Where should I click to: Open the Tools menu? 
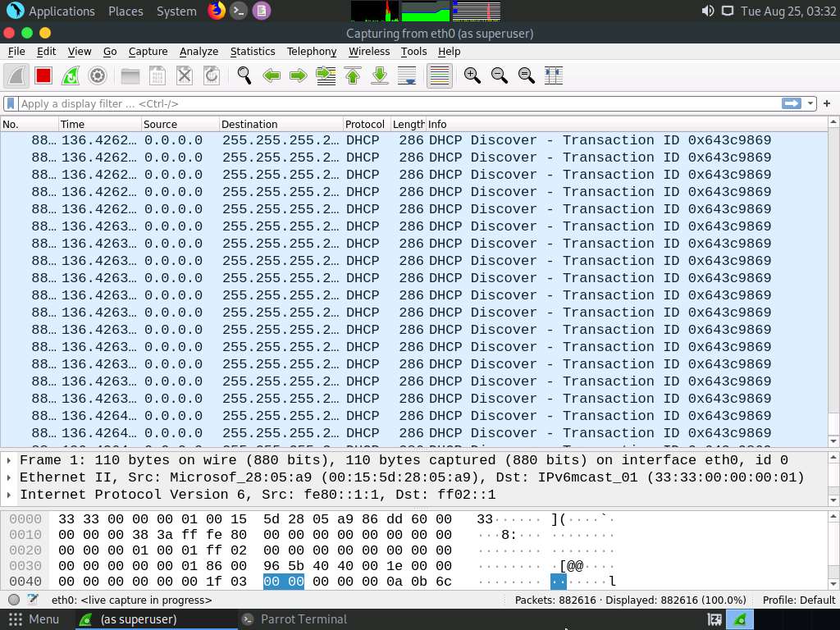pos(413,52)
